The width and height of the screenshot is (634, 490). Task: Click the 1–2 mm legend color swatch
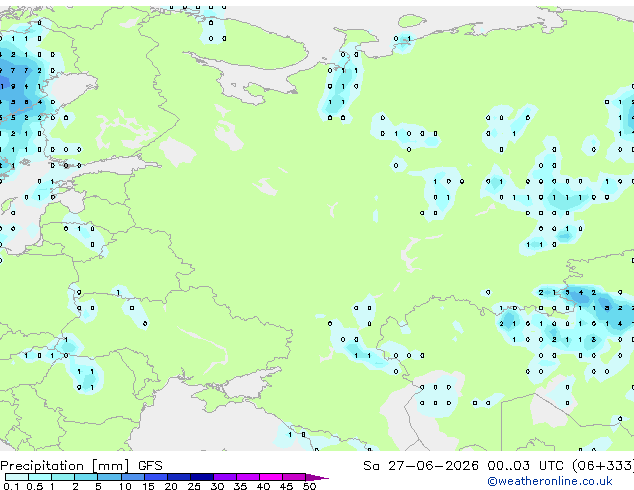(63, 477)
